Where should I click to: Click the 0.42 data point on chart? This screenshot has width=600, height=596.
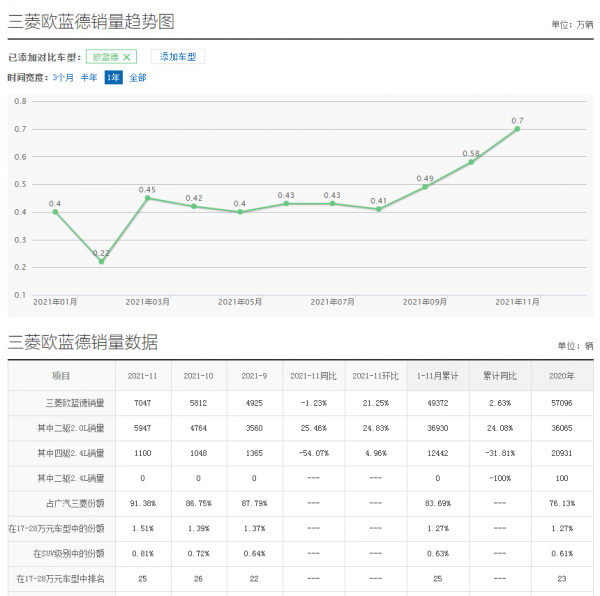click(x=194, y=207)
